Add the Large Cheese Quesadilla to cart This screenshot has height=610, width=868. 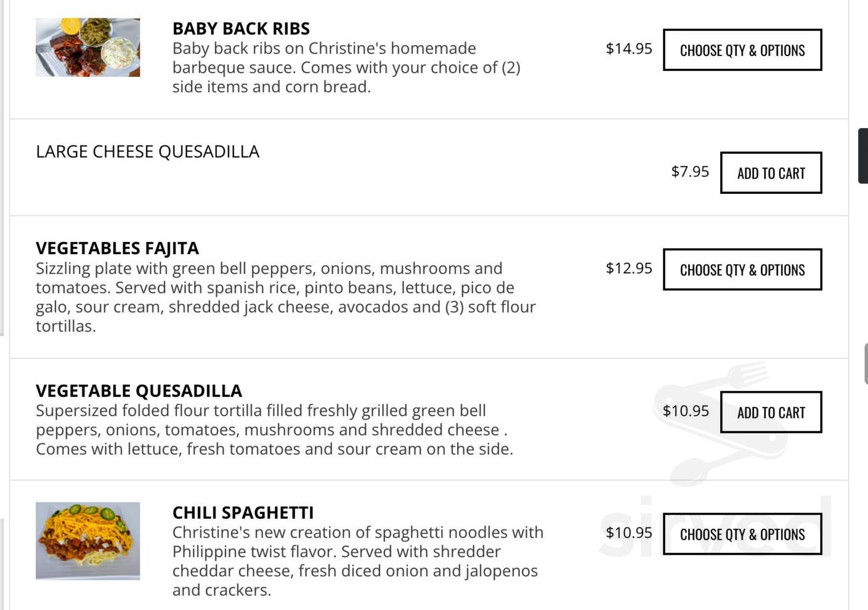tap(770, 173)
